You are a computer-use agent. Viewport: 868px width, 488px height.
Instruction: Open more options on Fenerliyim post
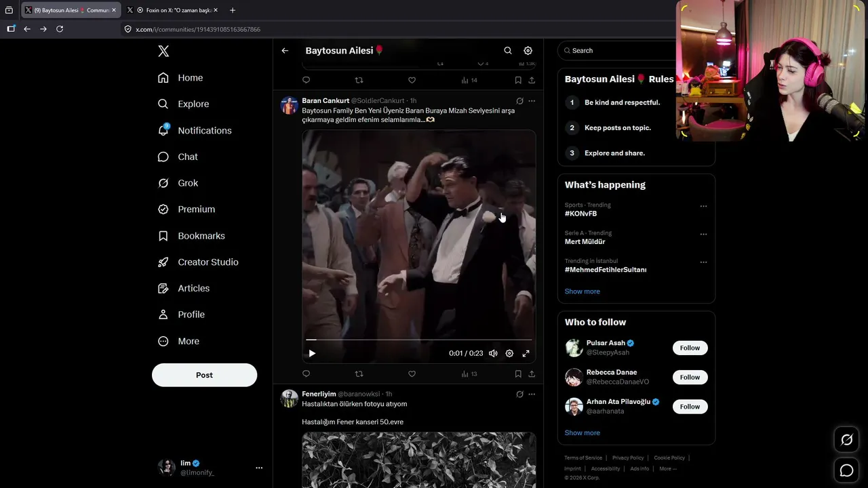pyautogui.click(x=532, y=394)
